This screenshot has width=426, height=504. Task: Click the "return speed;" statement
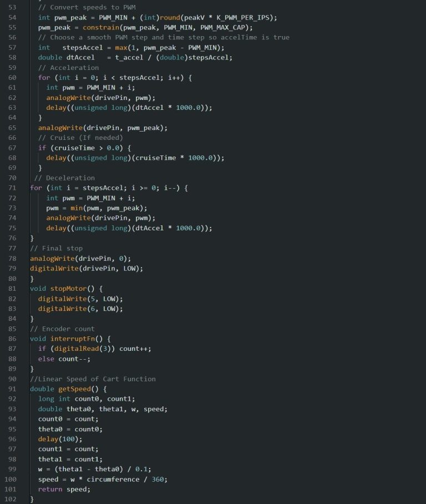point(64,489)
